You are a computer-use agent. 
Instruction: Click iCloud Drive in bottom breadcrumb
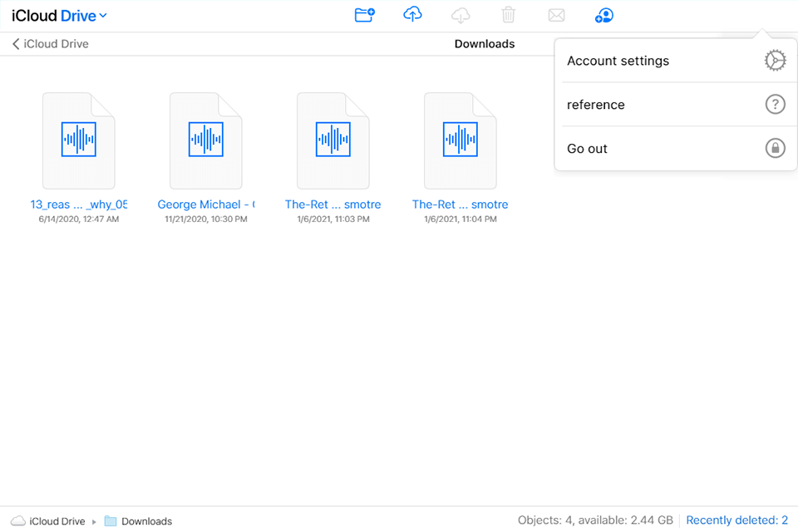click(x=57, y=521)
